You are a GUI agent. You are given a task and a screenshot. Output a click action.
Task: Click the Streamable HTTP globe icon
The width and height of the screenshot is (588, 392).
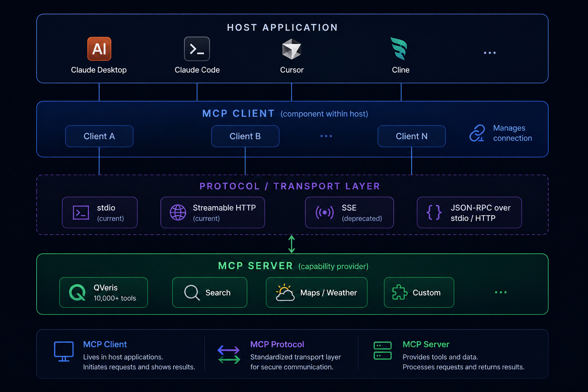(x=178, y=212)
